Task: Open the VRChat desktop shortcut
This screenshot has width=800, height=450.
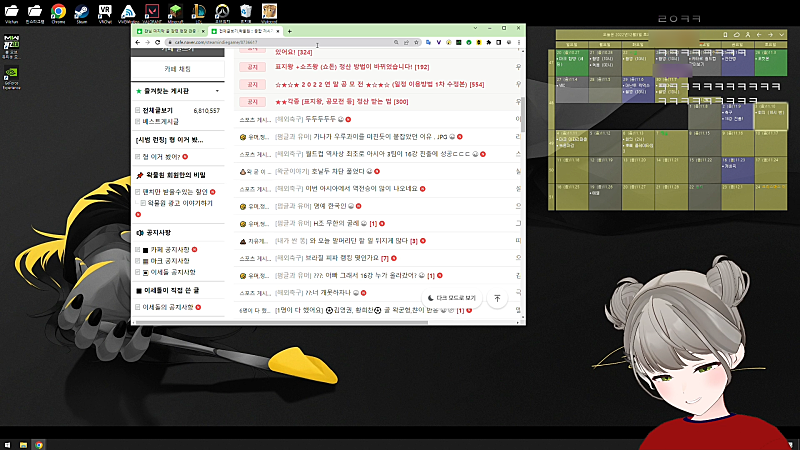Action: click(105, 12)
